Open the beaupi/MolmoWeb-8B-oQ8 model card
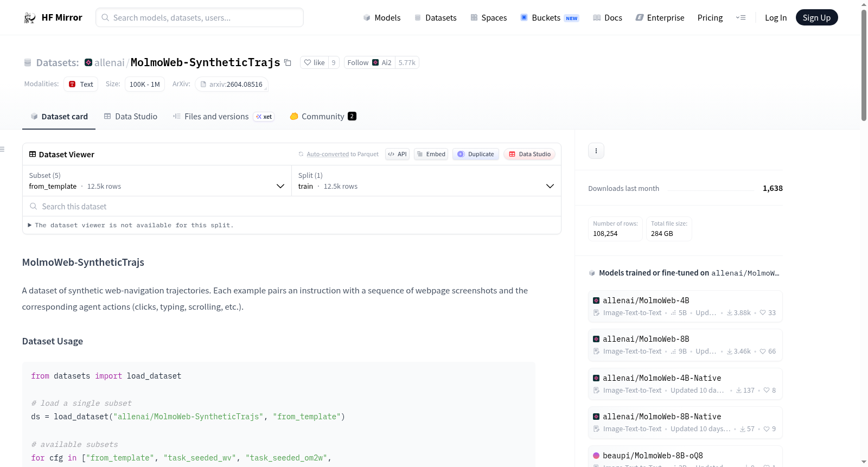Screen dimensions: 868x467 pos(685,457)
